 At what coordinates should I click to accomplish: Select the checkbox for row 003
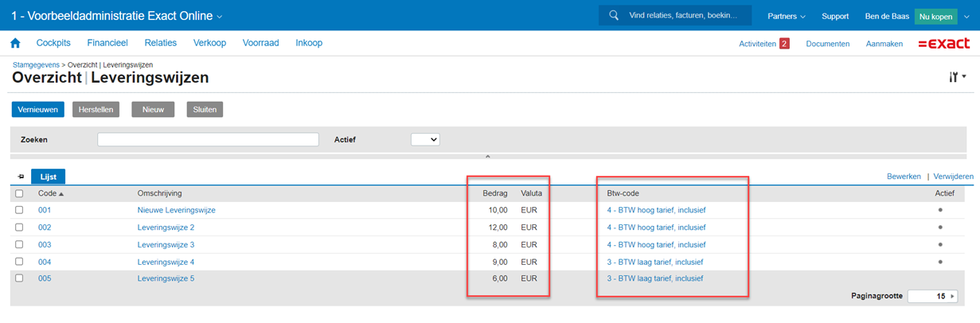pyautogui.click(x=19, y=244)
